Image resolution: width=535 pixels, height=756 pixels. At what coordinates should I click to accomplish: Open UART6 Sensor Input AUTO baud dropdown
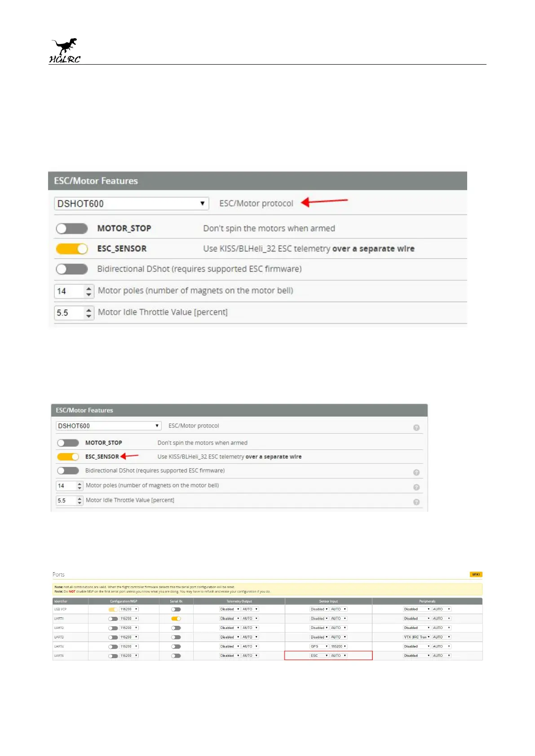click(339, 656)
